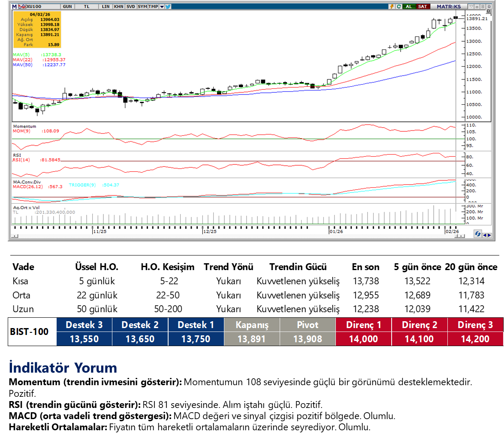This screenshot has width=504, height=438.
Task: Click the chart symbol icon beside XU100
Action: point(21,6)
